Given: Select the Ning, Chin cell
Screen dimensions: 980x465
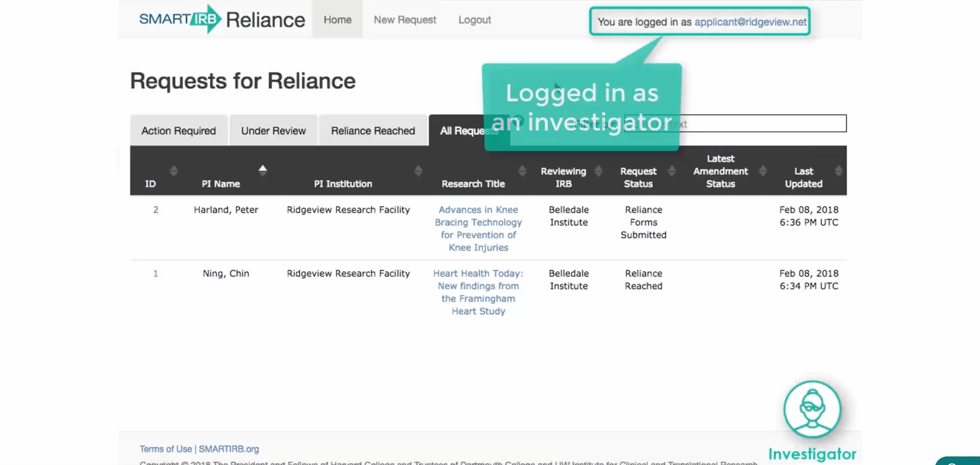Looking at the screenshot, I should tap(226, 273).
